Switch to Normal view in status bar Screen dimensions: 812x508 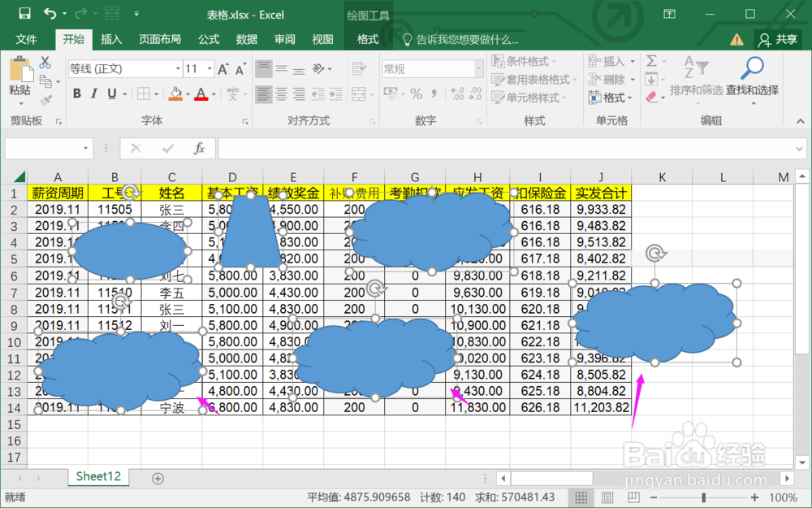point(581,498)
